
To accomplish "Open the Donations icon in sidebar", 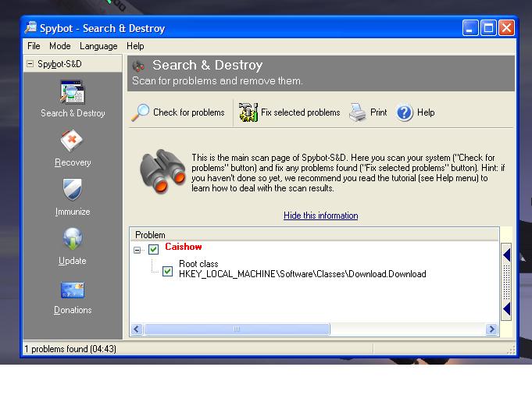I will point(73,290).
